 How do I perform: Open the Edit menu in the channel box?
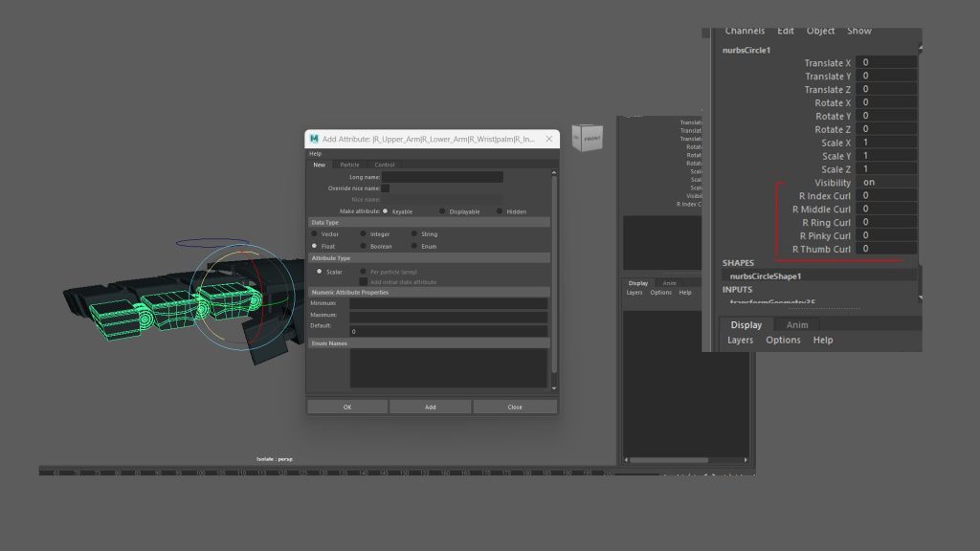(x=786, y=31)
